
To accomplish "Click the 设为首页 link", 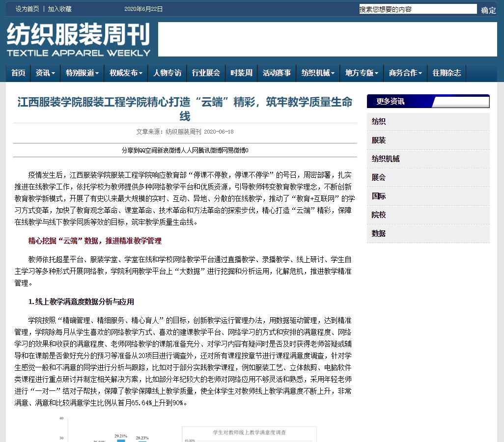I will click(x=27, y=9).
